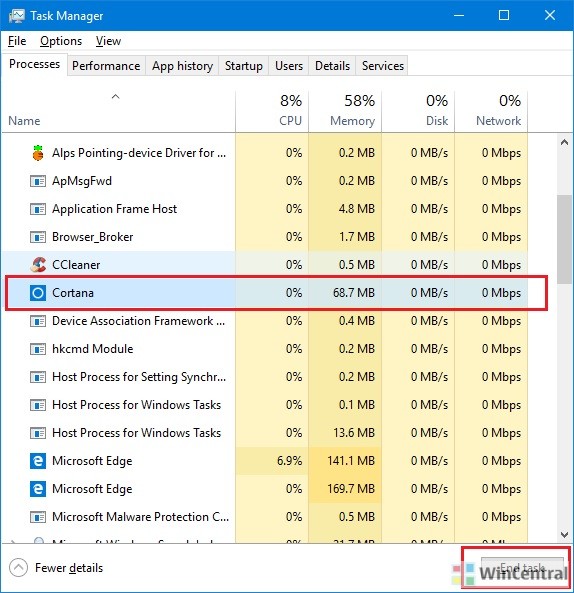Click the scrollbar up arrow
The height and width of the screenshot is (593, 574).
[x=565, y=142]
